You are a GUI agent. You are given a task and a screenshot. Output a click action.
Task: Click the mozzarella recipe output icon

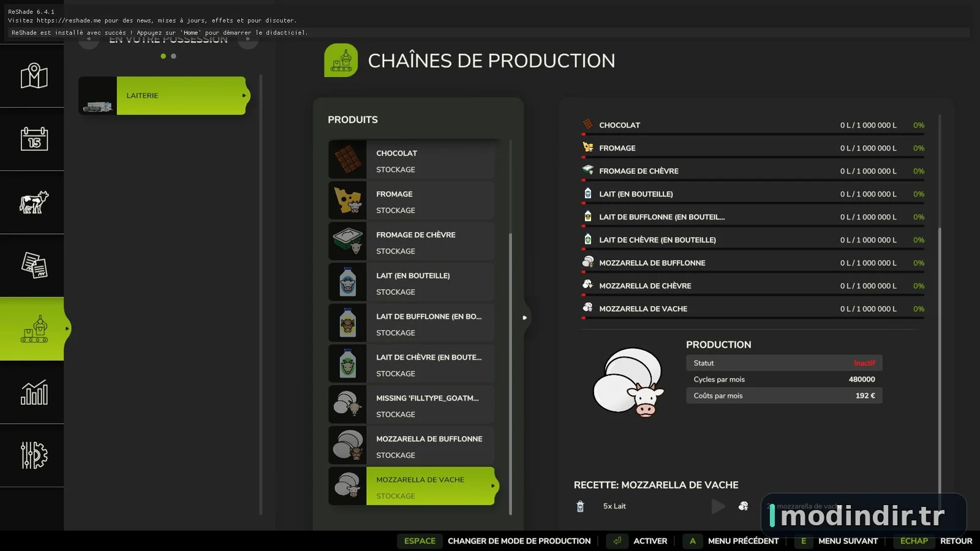[x=743, y=506]
